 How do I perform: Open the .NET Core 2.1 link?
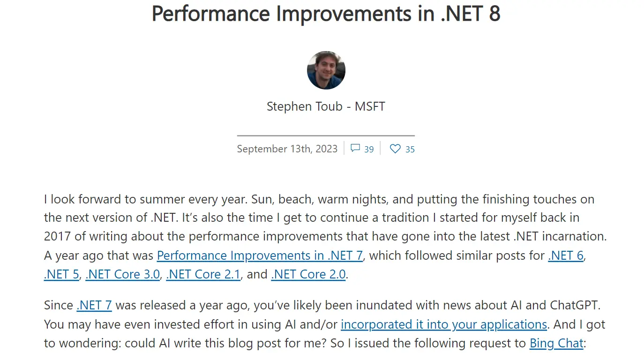tap(203, 274)
